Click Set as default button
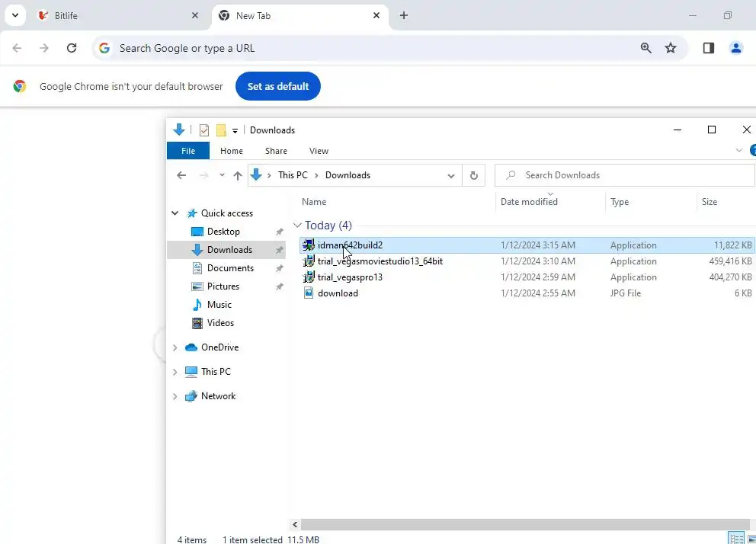 point(277,86)
